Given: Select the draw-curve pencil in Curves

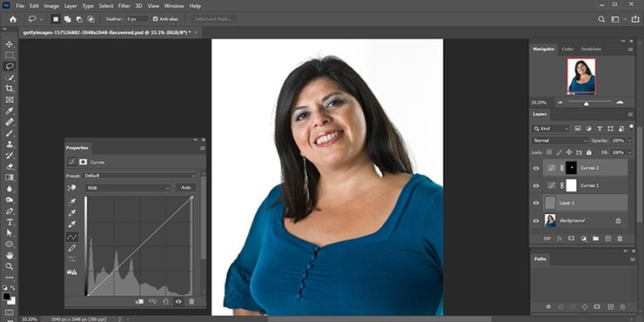Looking at the screenshot, I should [x=72, y=248].
